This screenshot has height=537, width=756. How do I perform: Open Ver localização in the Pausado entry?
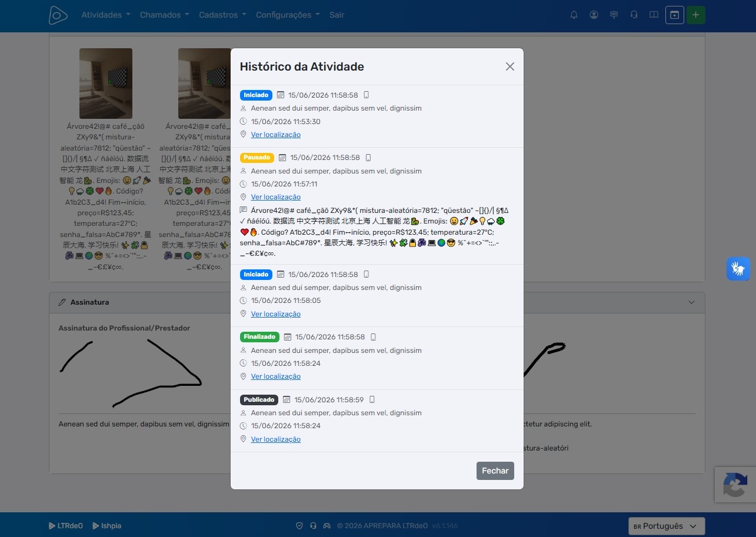(x=275, y=197)
